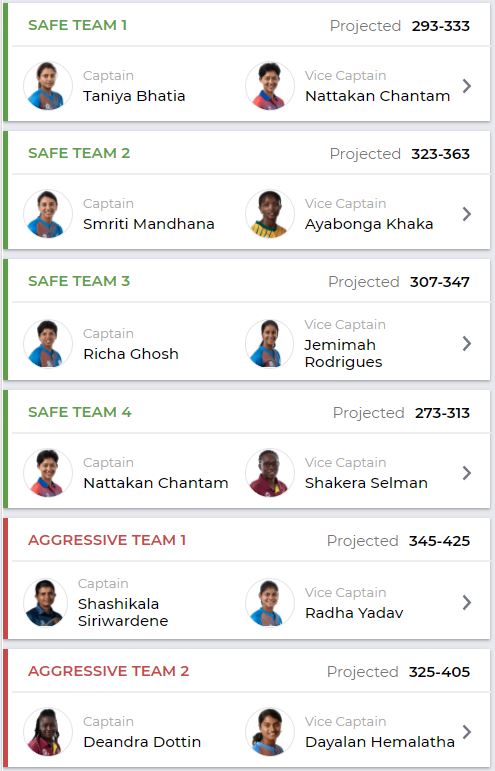This screenshot has height=771, width=495.
Task: Click Aggressive Team 2 projected score 325-405
Action: tap(439, 672)
